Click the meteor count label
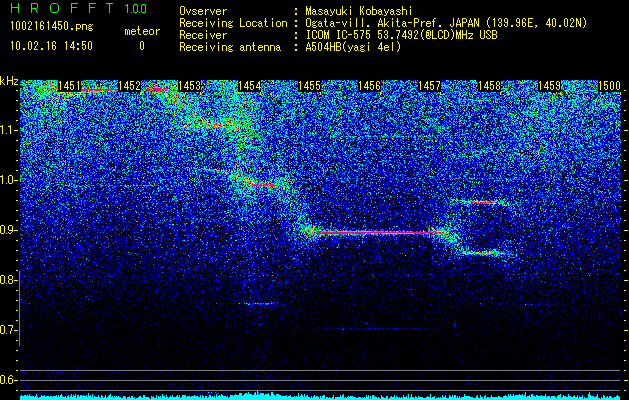629x400 pixels. pyautogui.click(x=142, y=31)
